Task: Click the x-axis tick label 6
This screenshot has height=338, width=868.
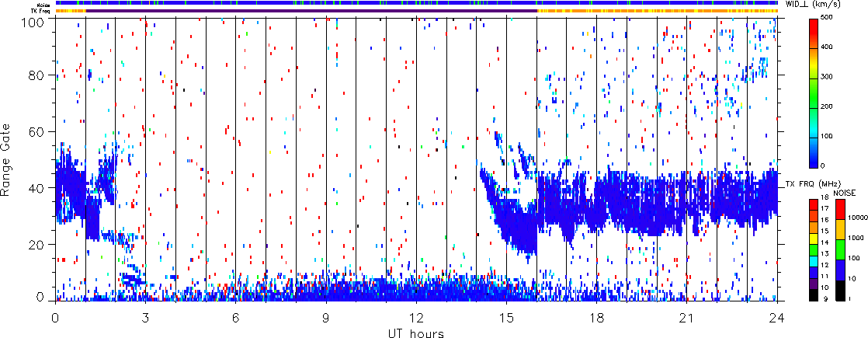Action: (x=236, y=319)
